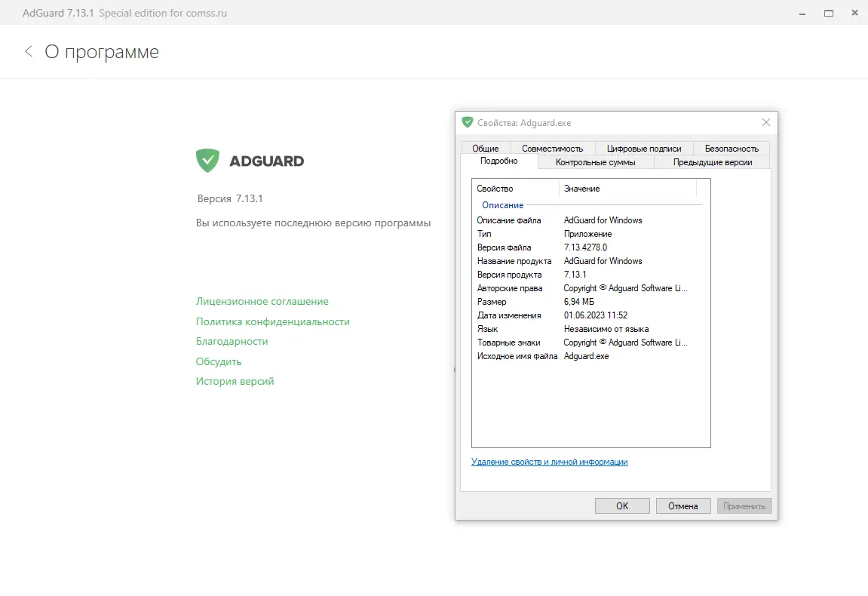The image size is (868, 596).
Task: Select the Предыдущие версии tab
Action: click(710, 161)
